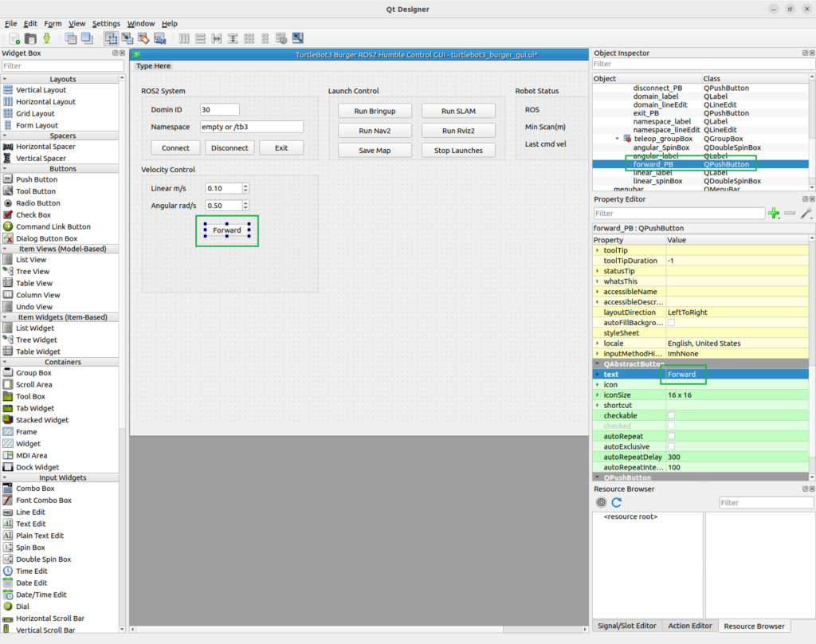Image resolution: width=816 pixels, height=644 pixels.
Task: Click the Connect button on form
Action: click(x=175, y=148)
